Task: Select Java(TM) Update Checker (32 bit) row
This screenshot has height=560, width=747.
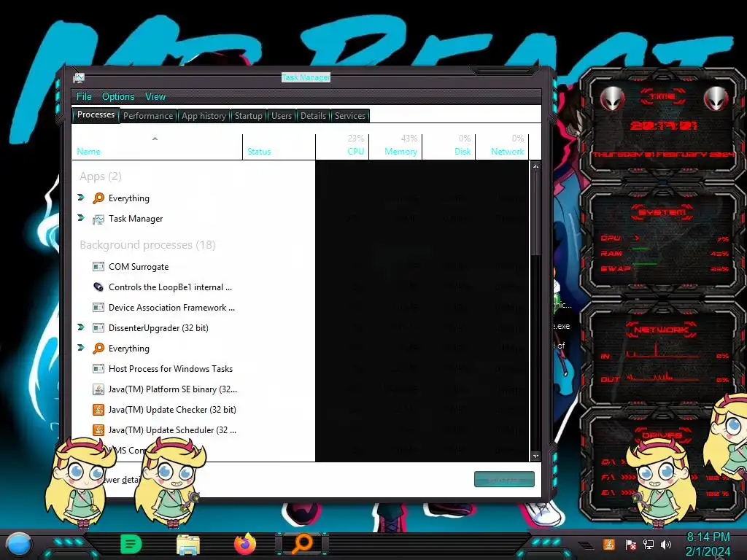Action: (x=301, y=410)
